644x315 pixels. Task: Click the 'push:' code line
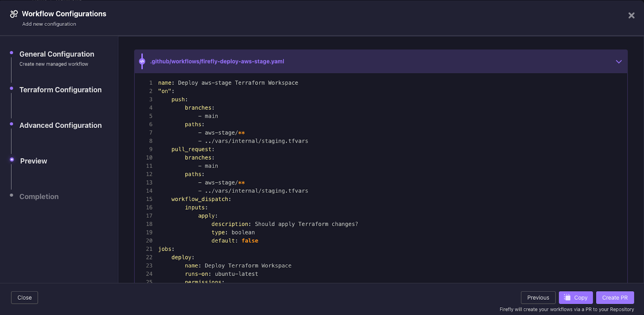(x=180, y=99)
